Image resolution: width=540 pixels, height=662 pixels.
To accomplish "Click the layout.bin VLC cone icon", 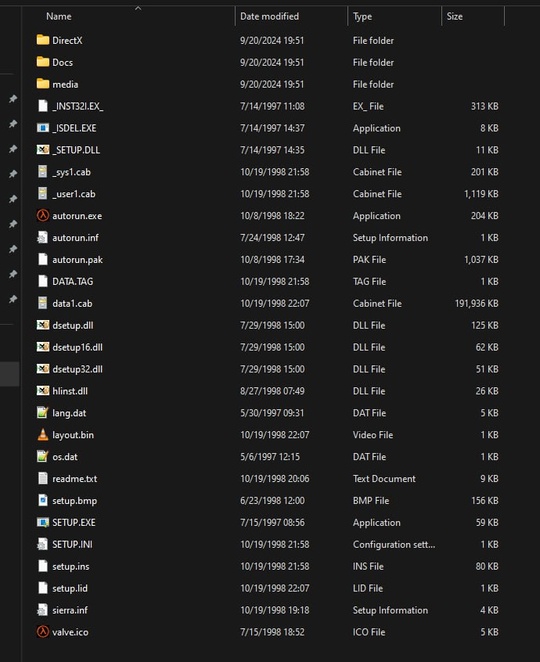I will [x=43, y=435].
